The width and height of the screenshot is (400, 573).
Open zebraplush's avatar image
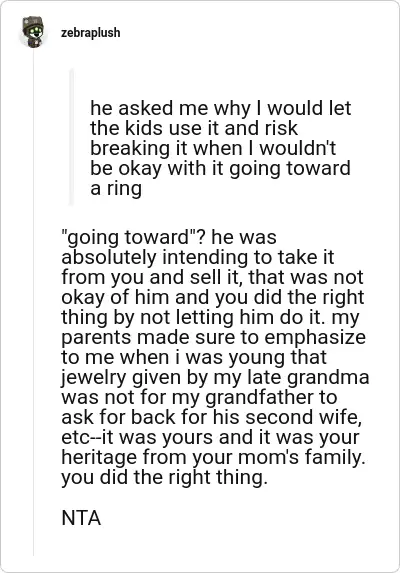(33, 32)
